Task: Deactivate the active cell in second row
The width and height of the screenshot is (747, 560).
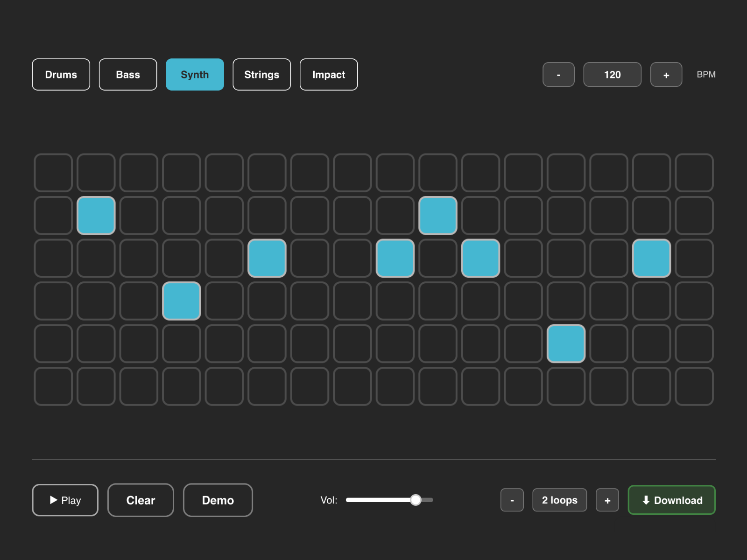Action: (x=96, y=215)
